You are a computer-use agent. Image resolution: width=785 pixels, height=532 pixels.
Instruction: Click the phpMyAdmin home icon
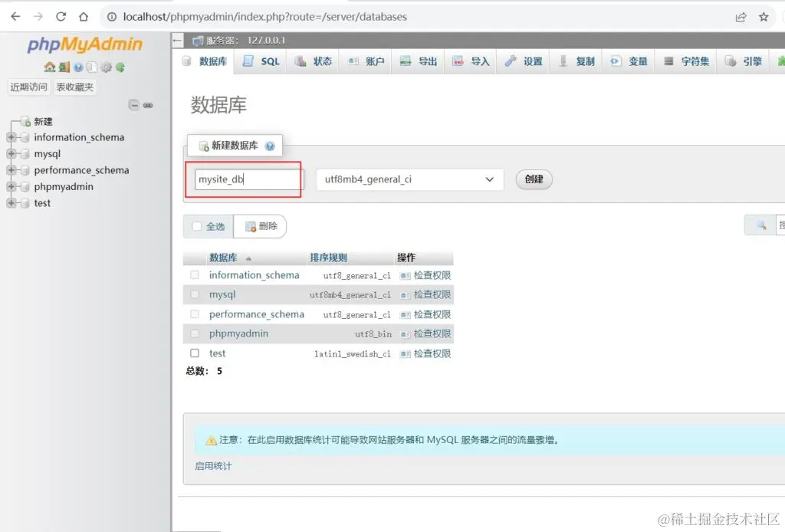coord(50,67)
